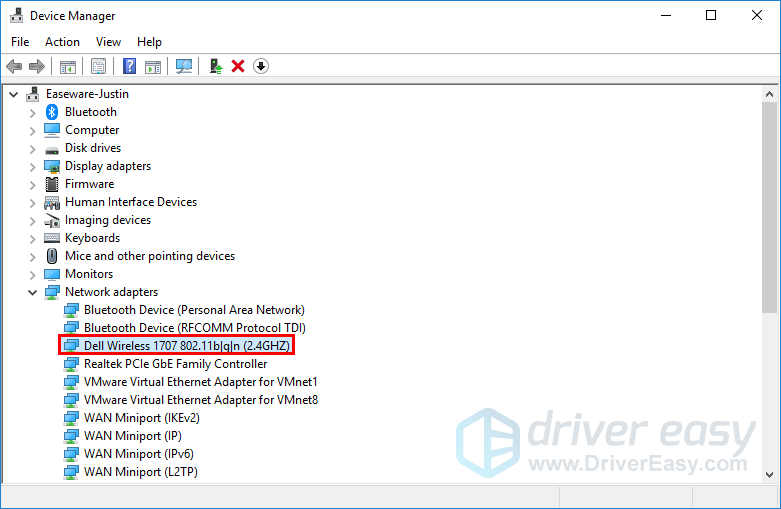Expand the Bluetooth category
The width and height of the screenshot is (781, 509).
32,112
